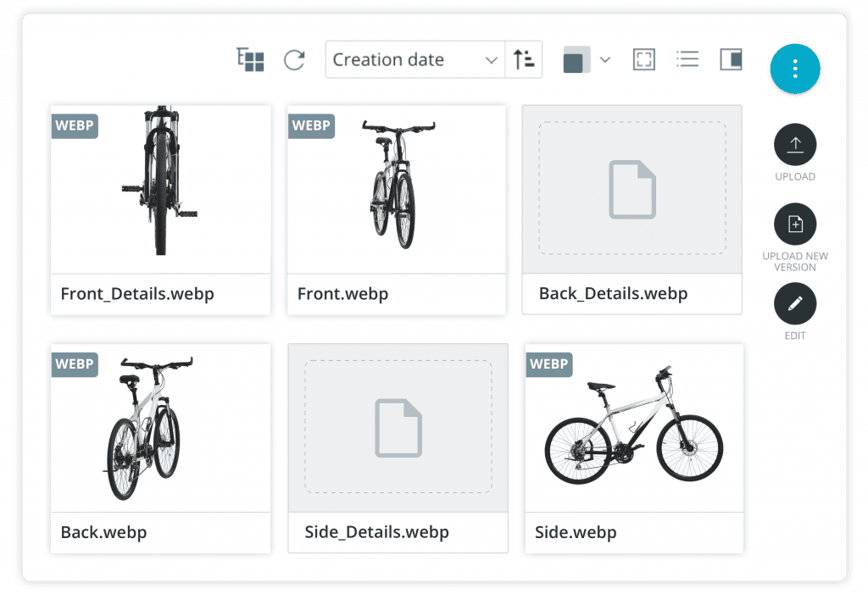Click the thumbnail size square icon
This screenshot has height=594, width=868.
pos(574,61)
